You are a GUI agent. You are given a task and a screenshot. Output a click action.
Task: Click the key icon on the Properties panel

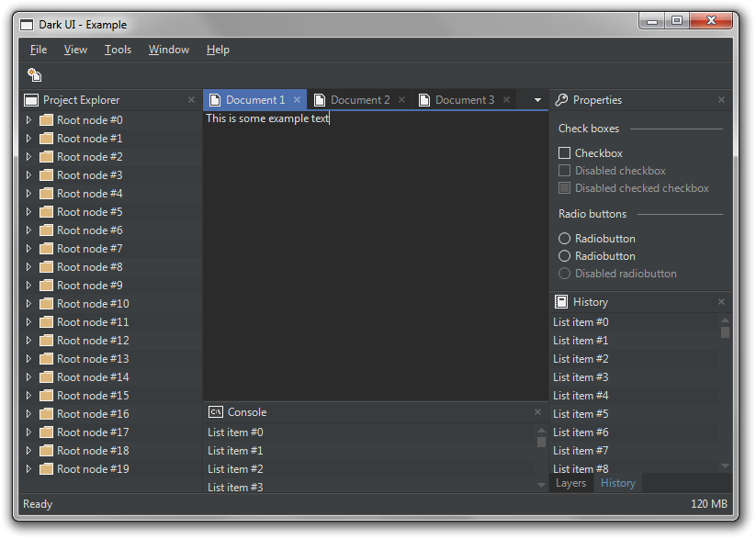pos(561,99)
